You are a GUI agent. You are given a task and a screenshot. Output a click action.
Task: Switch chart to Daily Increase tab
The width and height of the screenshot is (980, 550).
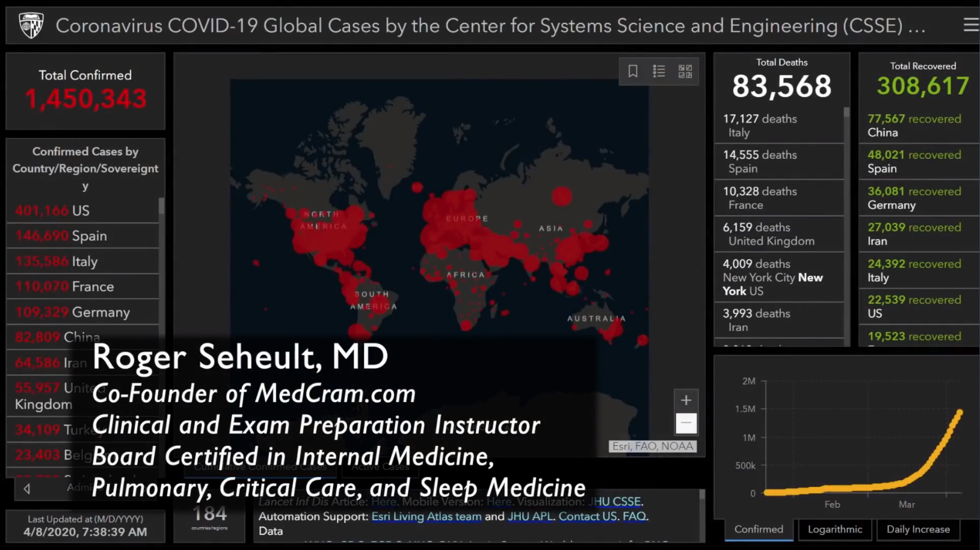(918, 530)
